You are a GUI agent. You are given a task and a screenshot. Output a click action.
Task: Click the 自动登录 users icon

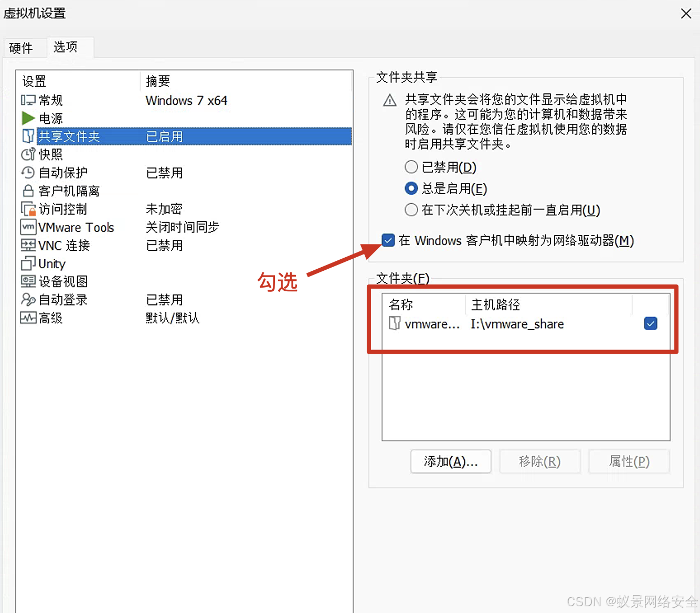pos(28,300)
